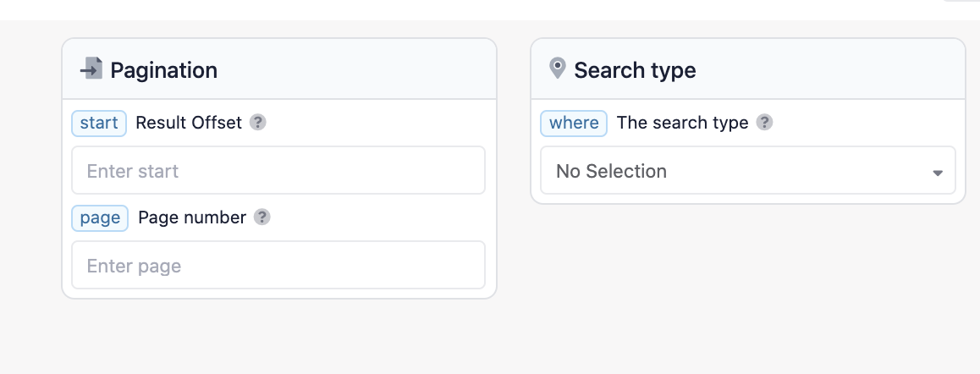Click the 'Search type' heading title
Viewport: 980px width, 374px height.
[635, 70]
